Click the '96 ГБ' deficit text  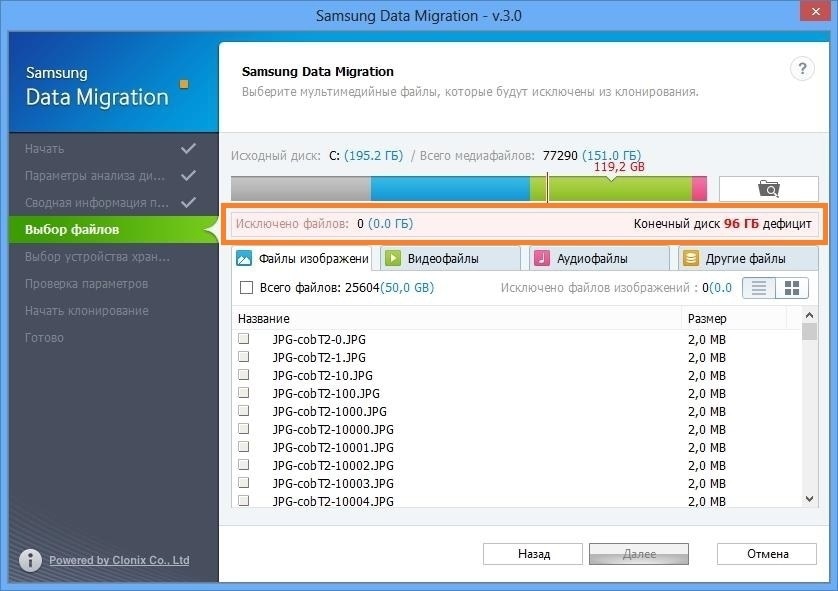point(741,224)
